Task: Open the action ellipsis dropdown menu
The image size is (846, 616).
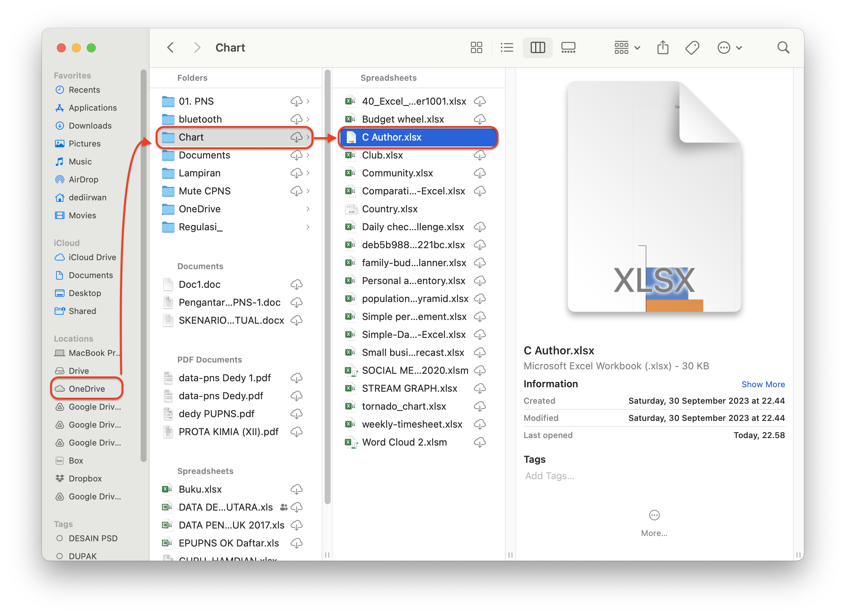Action: (729, 47)
